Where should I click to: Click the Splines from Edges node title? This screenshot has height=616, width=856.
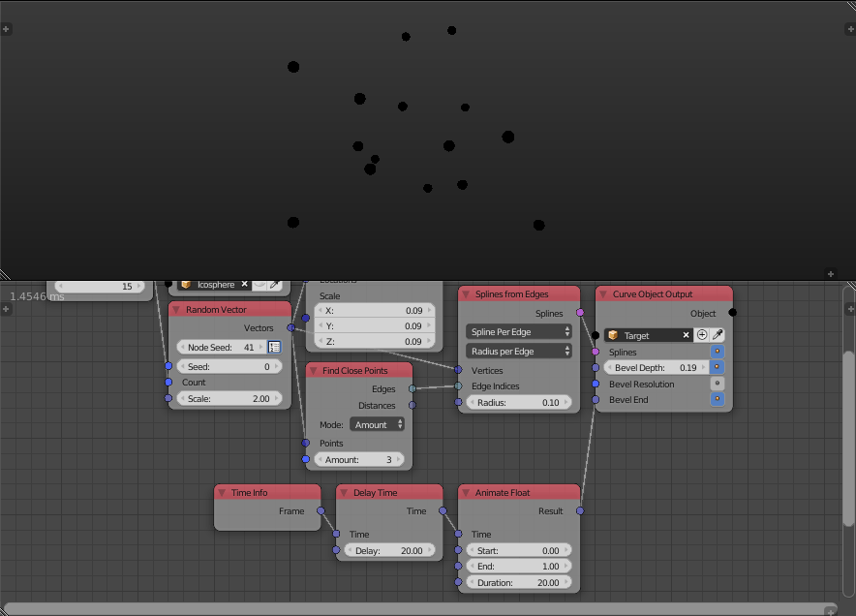tap(511, 294)
